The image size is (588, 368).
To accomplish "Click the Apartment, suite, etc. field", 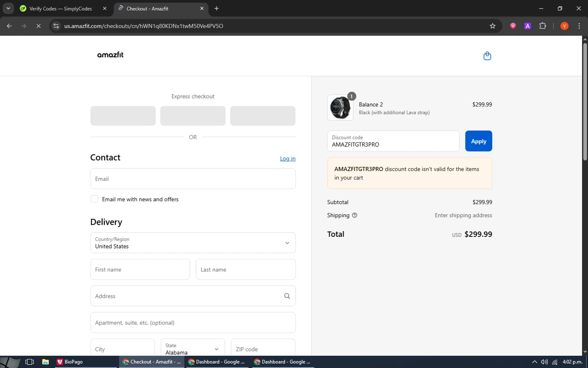I will tap(193, 322).
